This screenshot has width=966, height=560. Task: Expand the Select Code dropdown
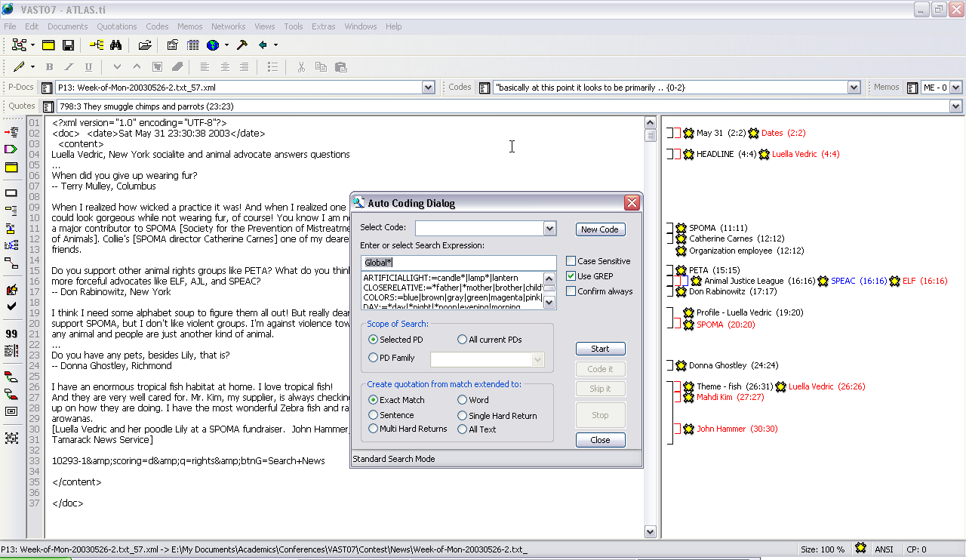coord(549,229)
